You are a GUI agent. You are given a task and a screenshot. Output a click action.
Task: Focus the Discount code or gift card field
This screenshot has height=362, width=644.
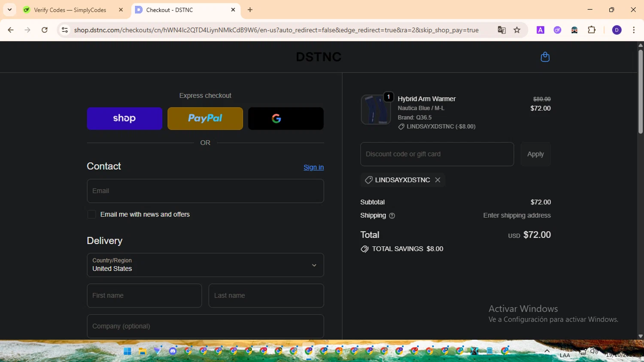tap(437, 154)
